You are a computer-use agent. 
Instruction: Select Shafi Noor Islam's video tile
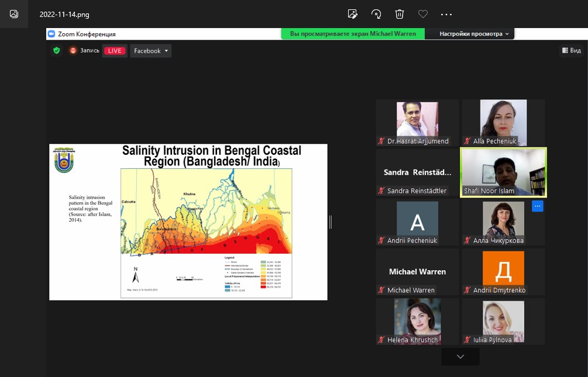(x=503, y=172)
